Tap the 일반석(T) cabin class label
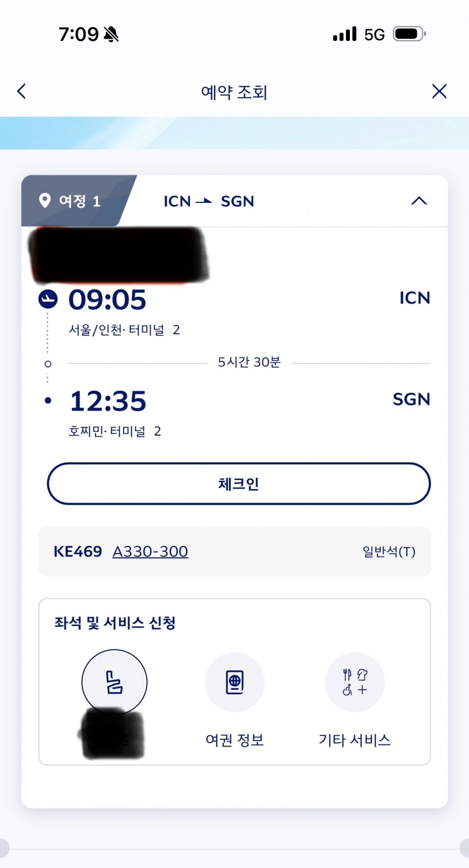Screen dimensions: 469x868 click(389, 552)
